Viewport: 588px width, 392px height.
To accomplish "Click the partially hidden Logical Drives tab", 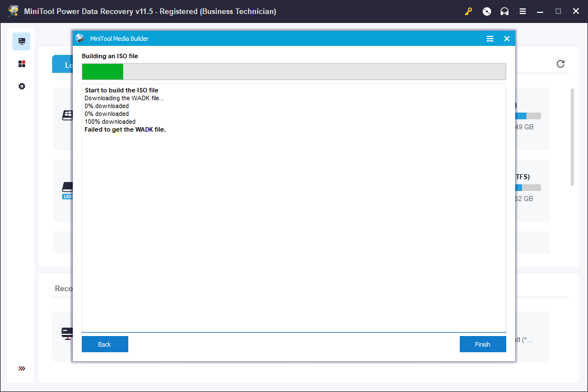I will (x=63, y=64).
